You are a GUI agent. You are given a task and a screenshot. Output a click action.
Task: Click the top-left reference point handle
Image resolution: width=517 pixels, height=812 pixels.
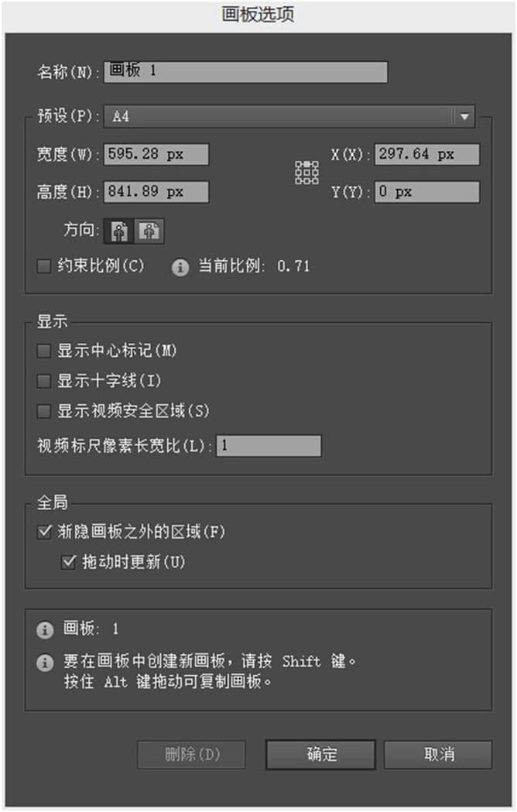click(x=299, y=164)
